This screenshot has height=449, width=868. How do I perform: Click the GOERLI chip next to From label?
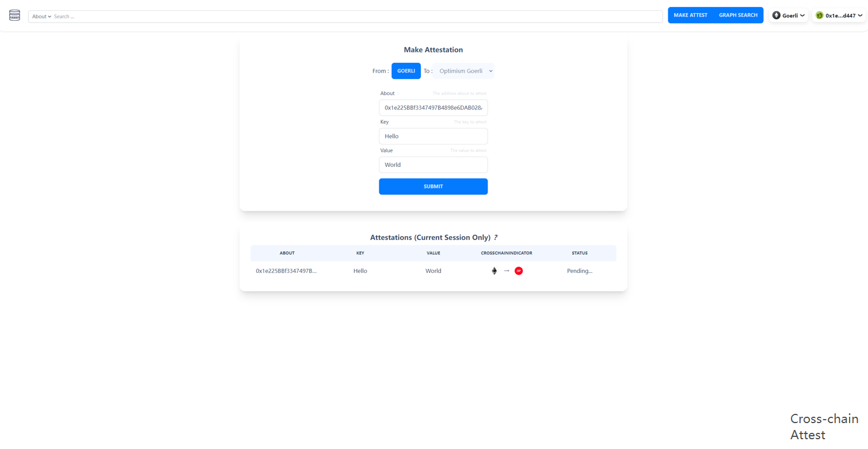tap(406, 70)
